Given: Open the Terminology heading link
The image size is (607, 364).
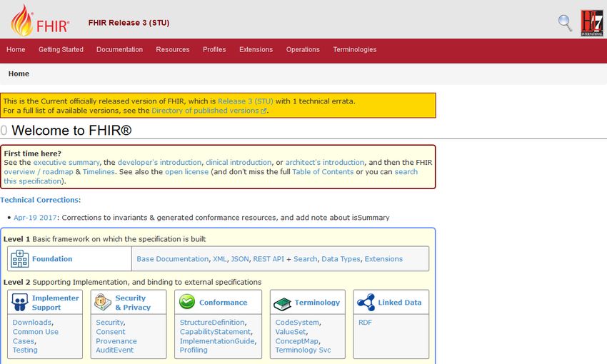Looking at the screenshot, I should coord(317,303).
